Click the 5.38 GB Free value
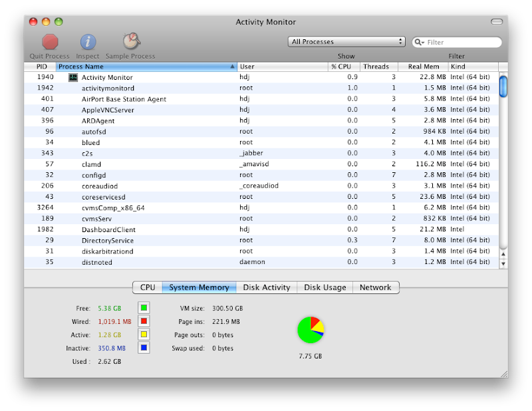The image size is (532, 411). [110, 308]
